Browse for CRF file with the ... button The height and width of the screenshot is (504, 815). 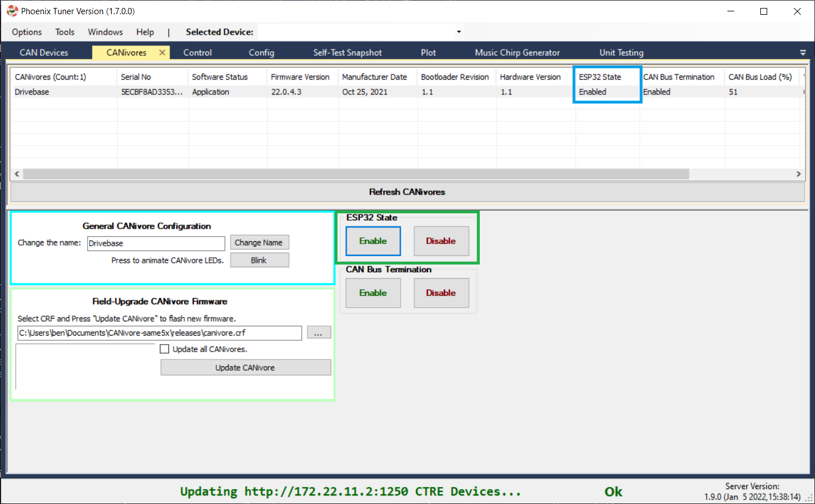pos(319,333)
